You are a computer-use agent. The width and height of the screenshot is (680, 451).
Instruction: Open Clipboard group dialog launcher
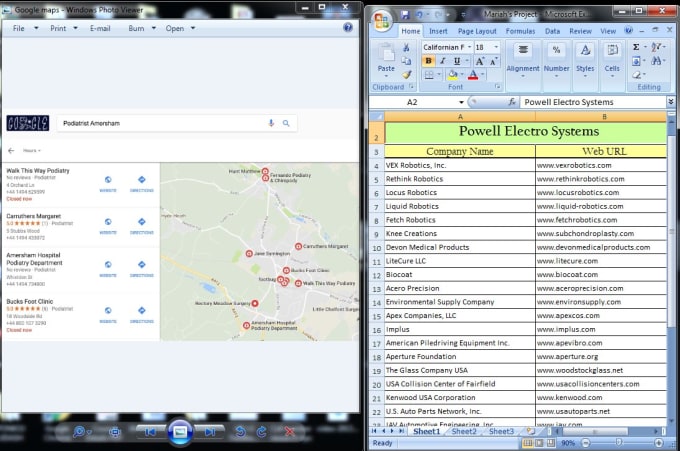[x=411, y=87]
